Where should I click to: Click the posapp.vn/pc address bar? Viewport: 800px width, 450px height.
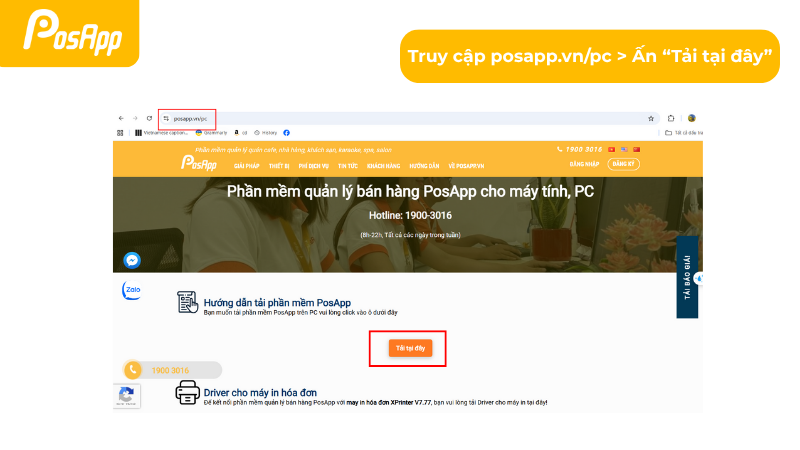tap(408, 118)
